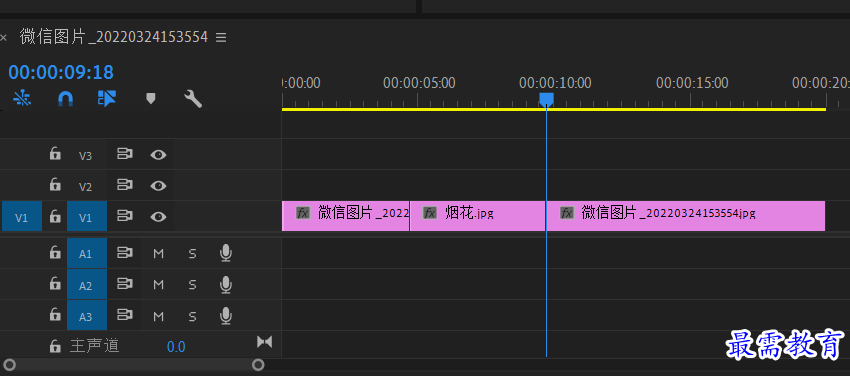Viewport: 850px width, 376px height.
Task: Toggle A1 track targeting button
Action: (x=87, y=253)
